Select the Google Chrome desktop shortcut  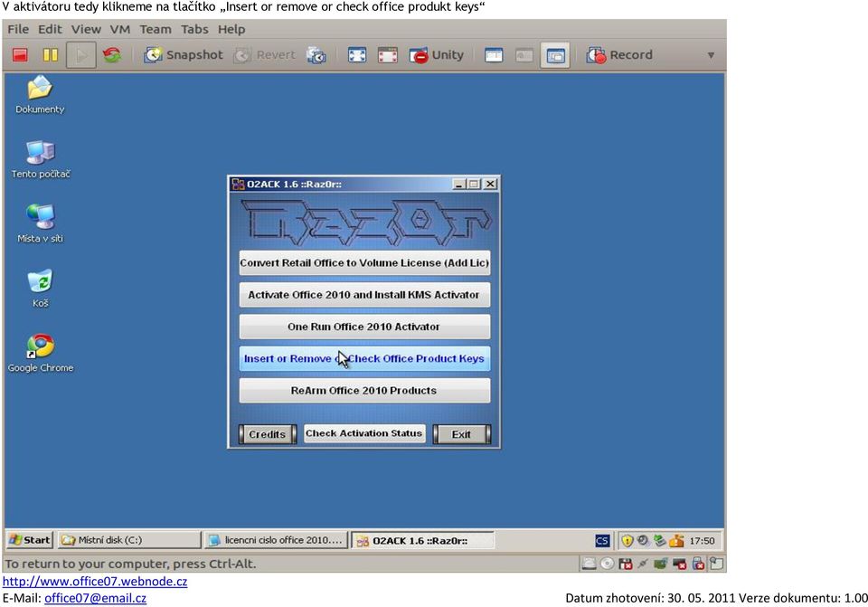41,354
